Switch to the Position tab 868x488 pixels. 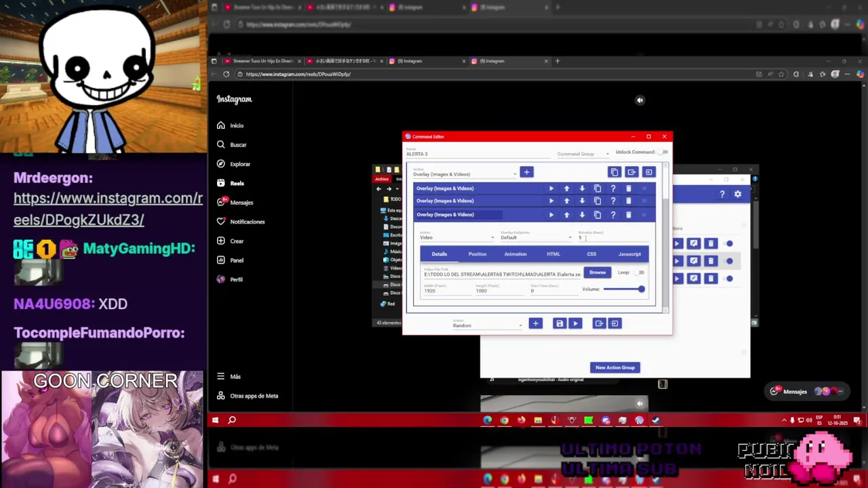[477, 254]
